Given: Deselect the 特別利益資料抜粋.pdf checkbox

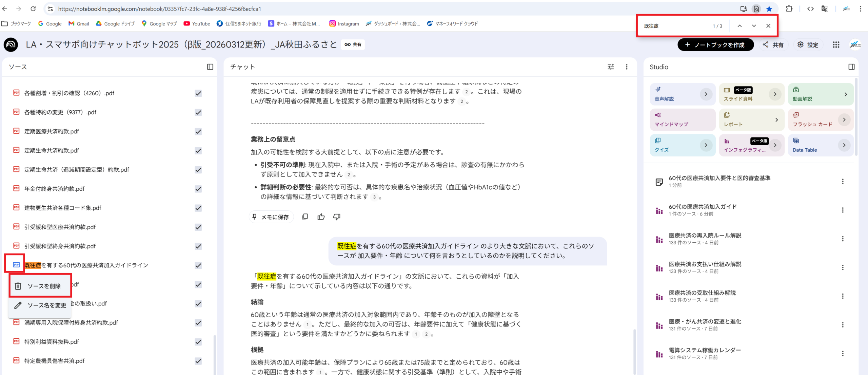Looking at the screenshot, I should (x=198, y=342).
